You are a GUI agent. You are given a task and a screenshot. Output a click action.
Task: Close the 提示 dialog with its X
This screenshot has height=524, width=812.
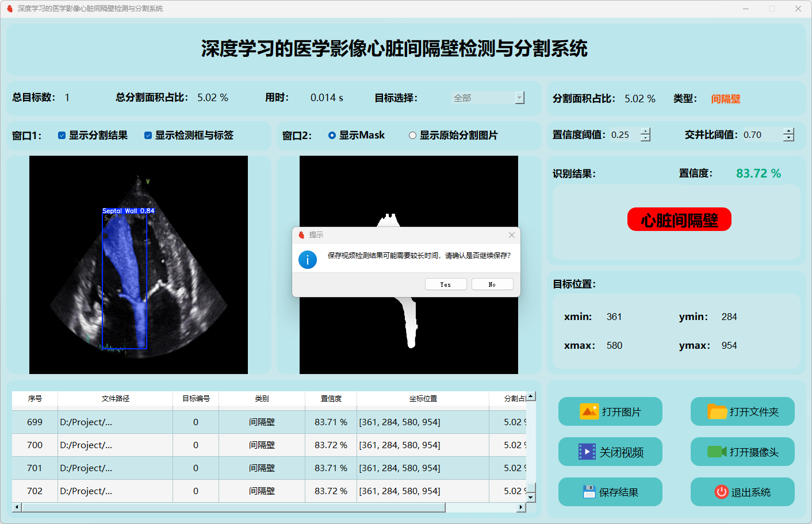pos(512,235)
